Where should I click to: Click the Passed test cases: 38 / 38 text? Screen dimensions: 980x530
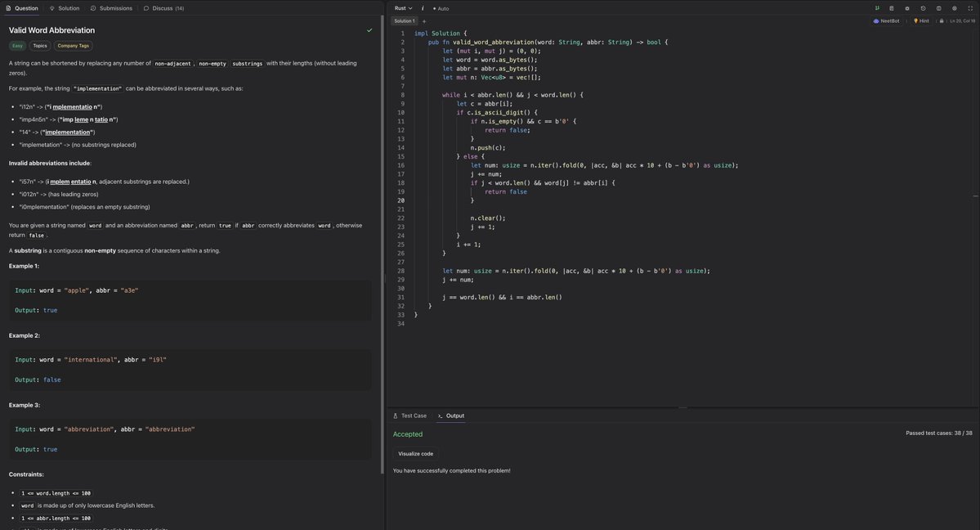click(939, 433)
